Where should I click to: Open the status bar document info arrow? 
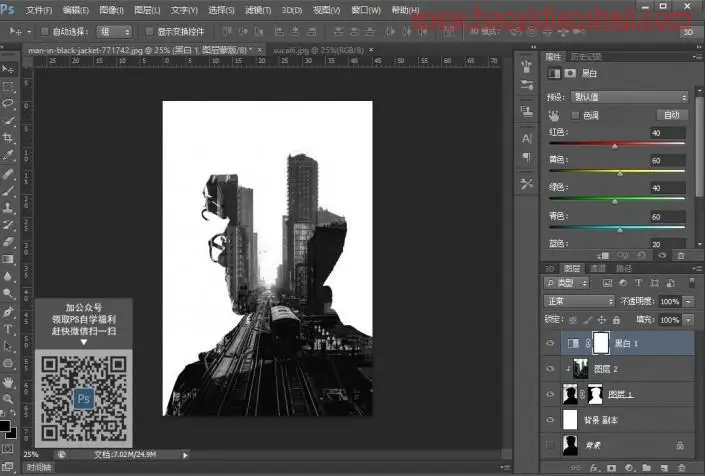pyautogui.click(x=185, y=455)
